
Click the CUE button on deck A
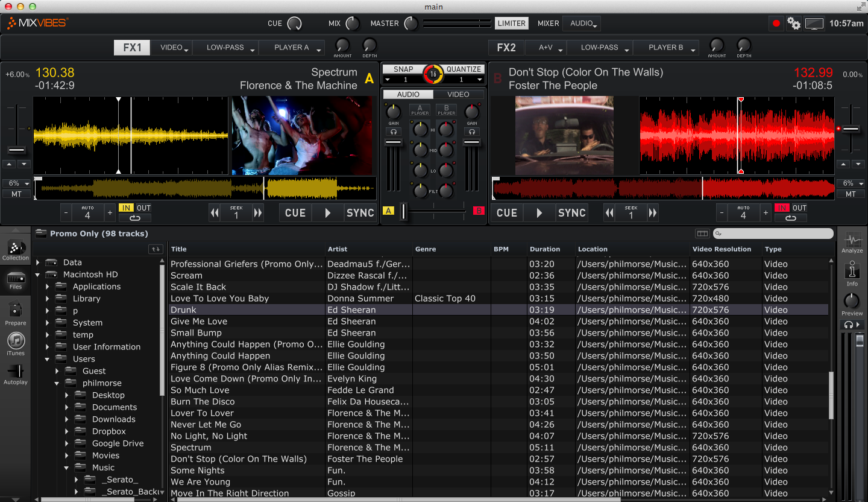click(295, 212)
